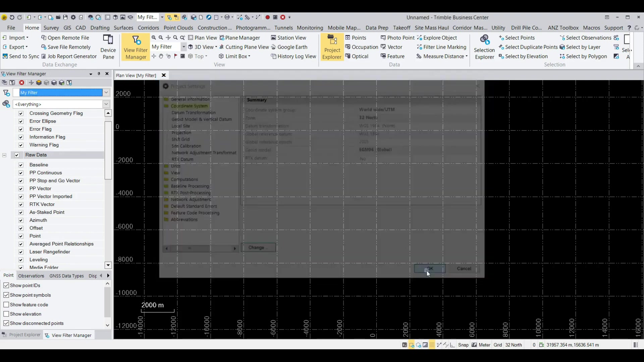Click the 32 North zone in status bar
This screenshot has height=362, width=644.
pos(514,345)
